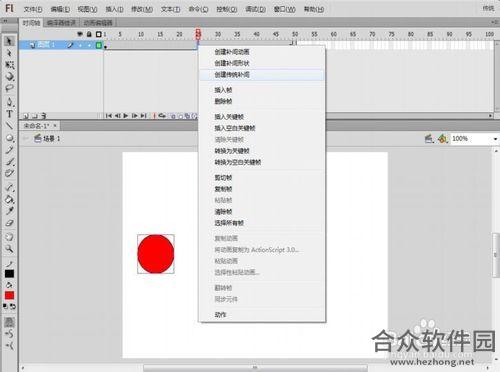Screen dimensions: 500x372
Task: Click the new layer icon
Action: point(26,116)
